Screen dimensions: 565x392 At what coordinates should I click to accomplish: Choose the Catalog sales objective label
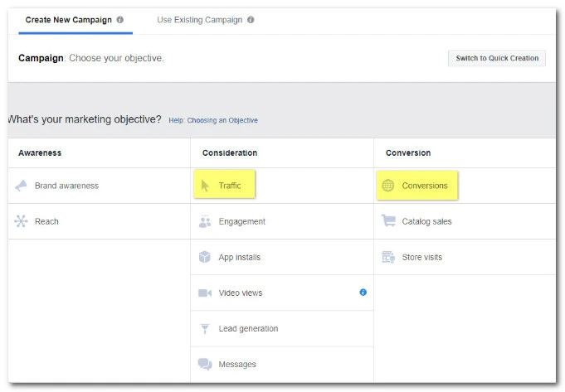(x=426, y=221)
